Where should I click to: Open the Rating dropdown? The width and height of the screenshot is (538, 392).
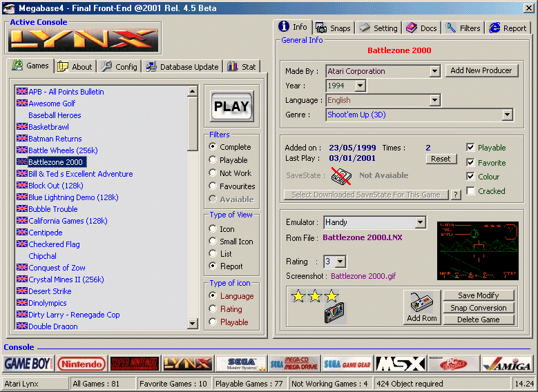pyautogui.click(x=340, y=262)
